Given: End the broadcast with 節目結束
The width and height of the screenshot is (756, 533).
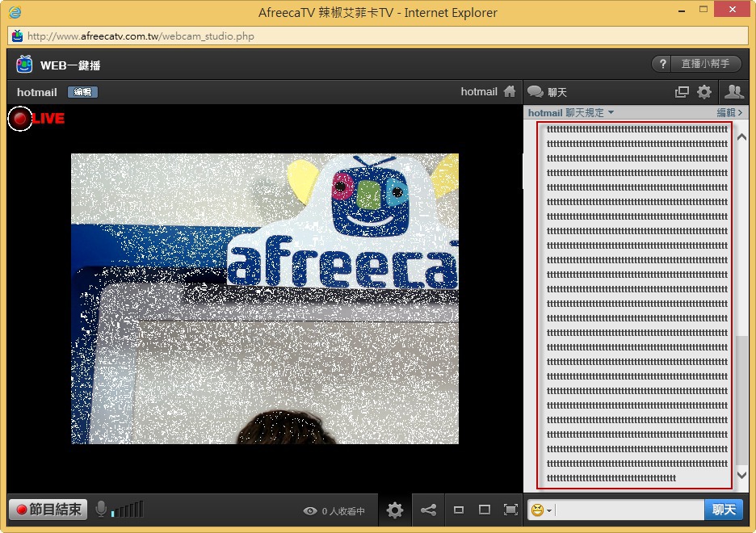Looking at the screenshot, I should pyautogui.click(x=48, y=510).
